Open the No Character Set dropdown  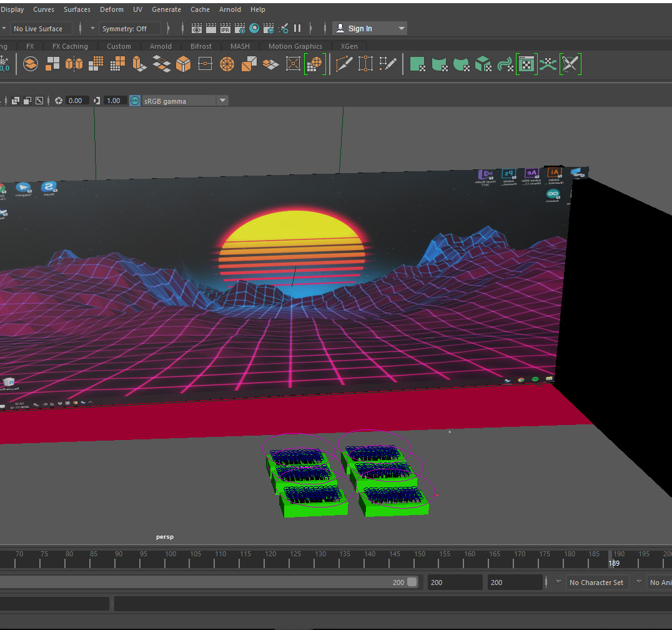(598, 582)
